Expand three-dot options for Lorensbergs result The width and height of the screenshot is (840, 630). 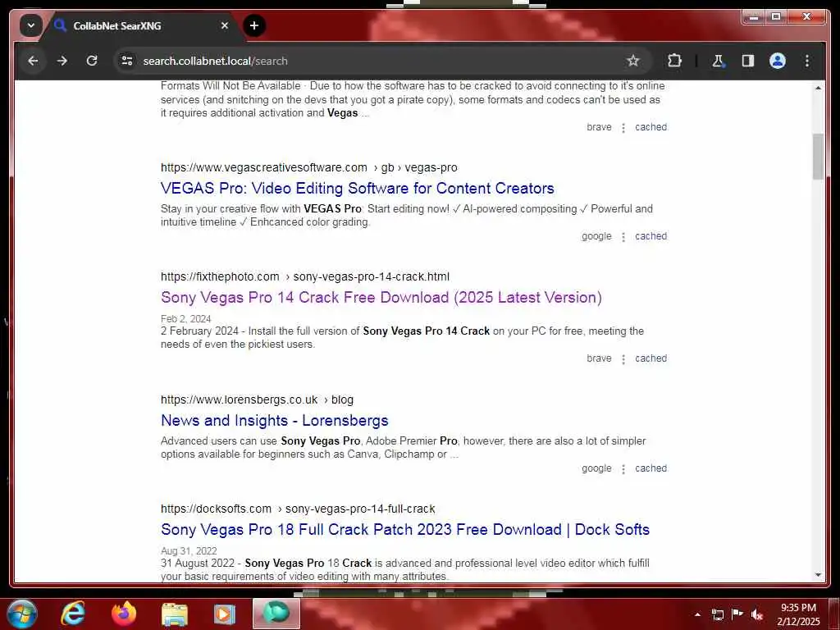623,468
